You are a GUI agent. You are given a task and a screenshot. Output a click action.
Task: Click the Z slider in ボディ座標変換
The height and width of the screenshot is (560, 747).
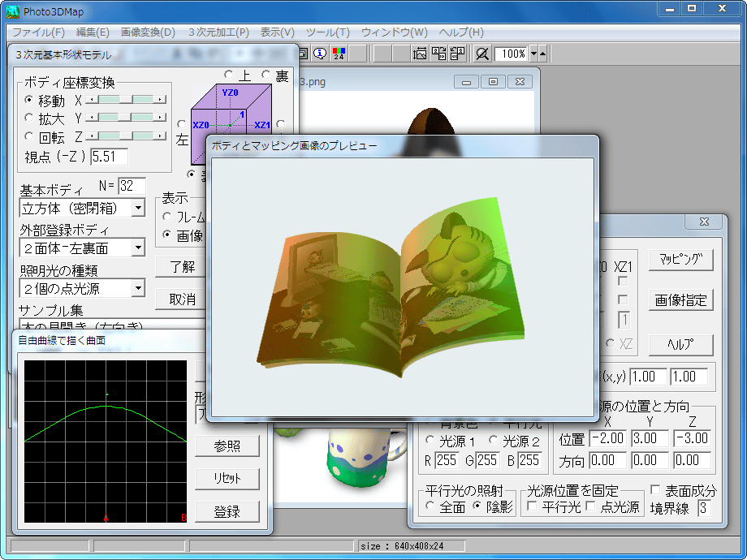click(126, 136)
